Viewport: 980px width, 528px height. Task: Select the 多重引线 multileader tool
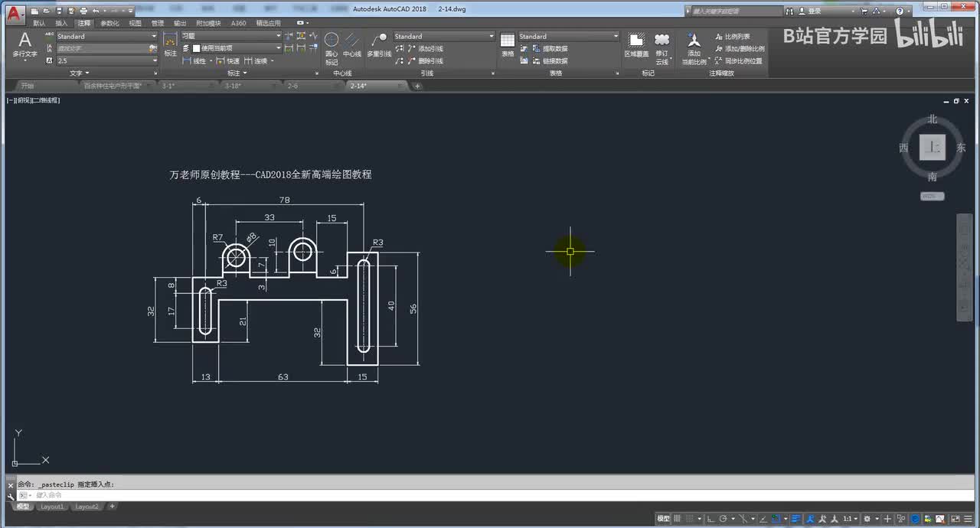click(x=379, y=44)
